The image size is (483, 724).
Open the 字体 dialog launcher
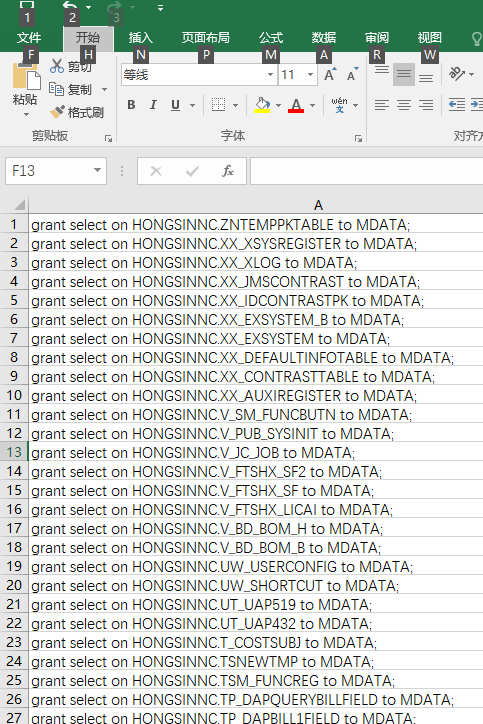click(358, 138)
